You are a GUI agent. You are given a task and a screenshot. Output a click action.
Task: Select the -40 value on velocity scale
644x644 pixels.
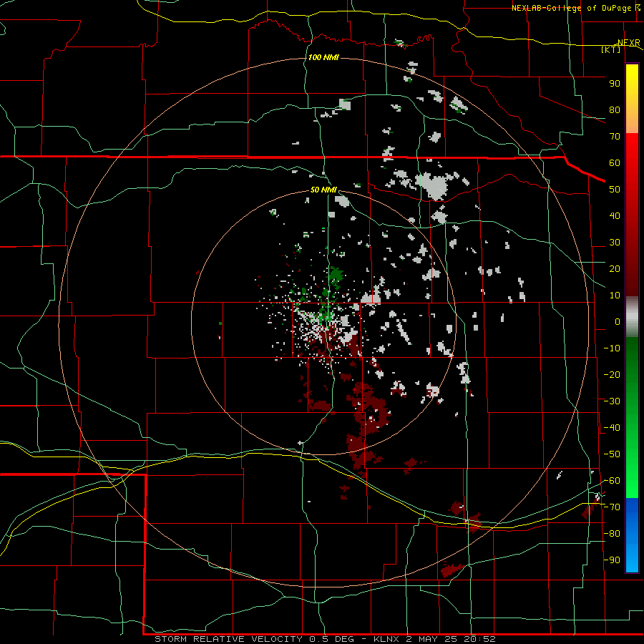coord(612,428)
